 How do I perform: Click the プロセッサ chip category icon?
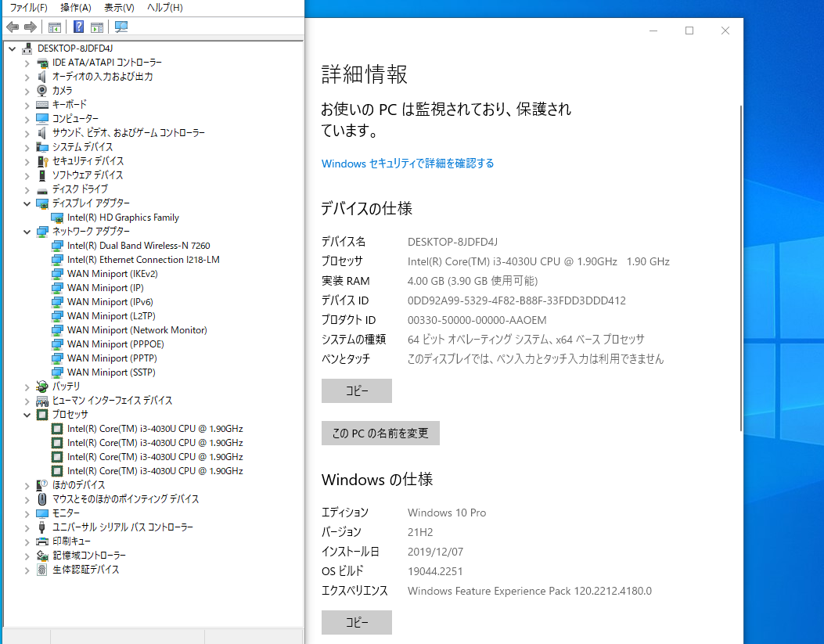click(x=42, y=415)
